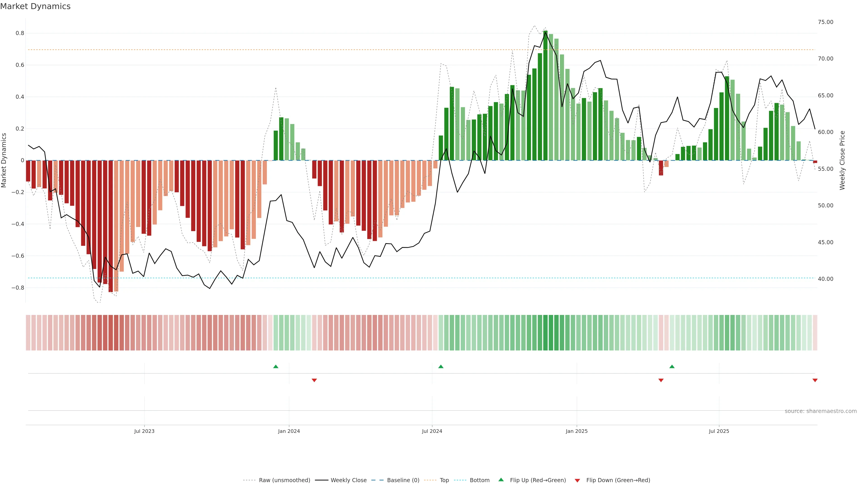868x488 pixels.
Task: Click green flip-up marker near Jan 2024
Action: click(276, 366)
